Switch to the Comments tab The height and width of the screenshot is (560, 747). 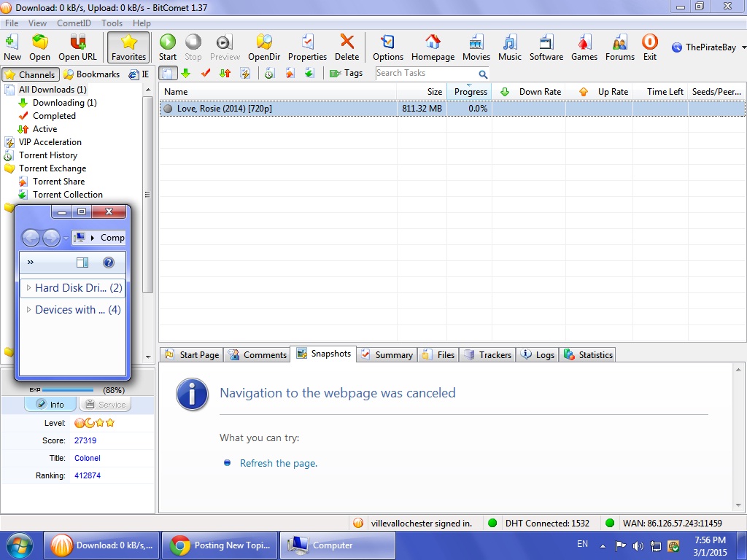click(258, 355)
